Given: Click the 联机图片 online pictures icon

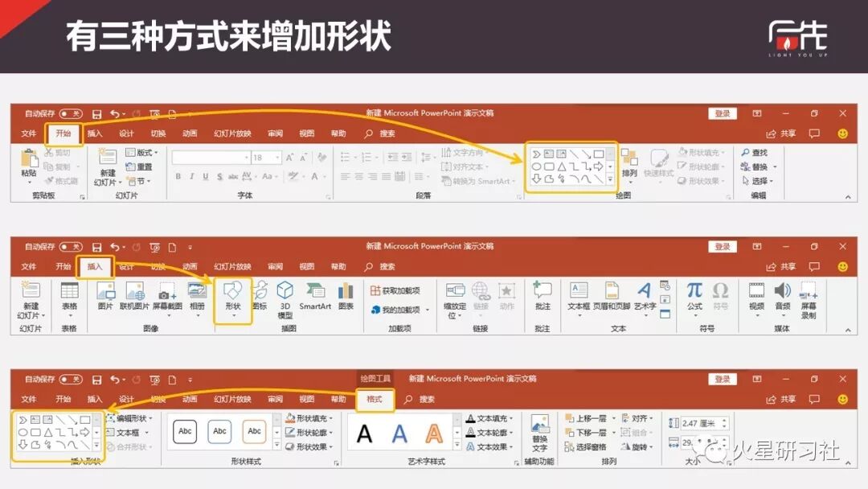Looking at the screenshot, I should pos(134,295).
